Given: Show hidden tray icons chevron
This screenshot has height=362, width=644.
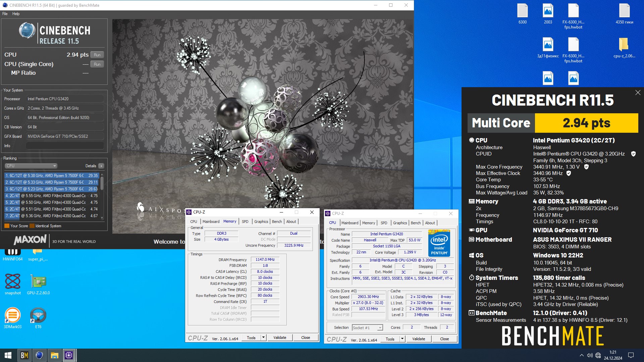Looking at the screenshot, I should [581, 355].
